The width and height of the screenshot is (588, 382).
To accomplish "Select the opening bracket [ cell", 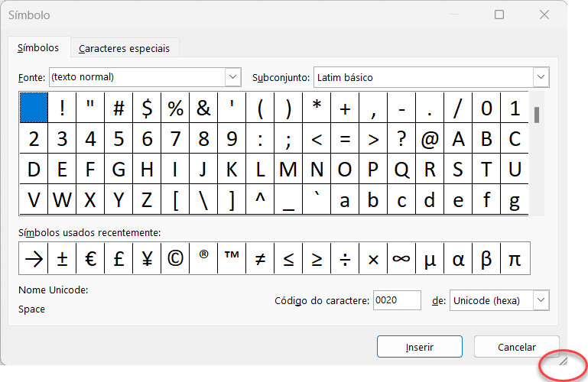I will 176,199.
